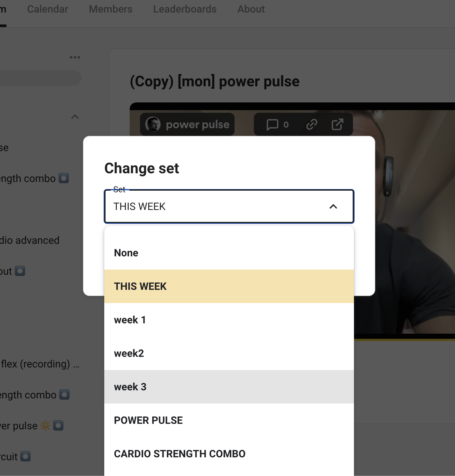Open the sidebar three-dot overflow menu
This screenshot has width=455, height=476.
[x=75, y=57]
